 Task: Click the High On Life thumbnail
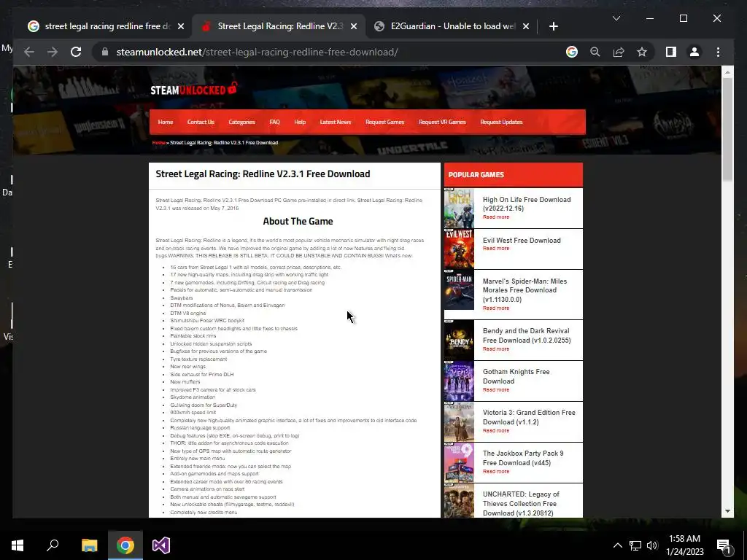click(x=459, y=208)
